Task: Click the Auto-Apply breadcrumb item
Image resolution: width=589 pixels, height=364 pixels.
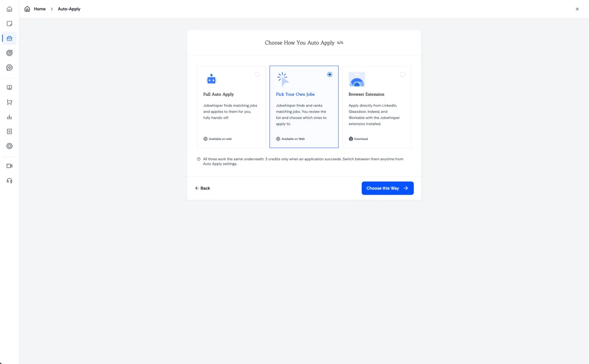Action: [69, 9]
